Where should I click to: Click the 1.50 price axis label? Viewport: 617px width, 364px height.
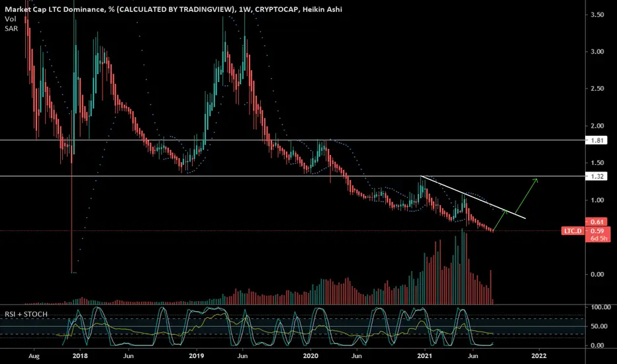(x=597, y=163)
